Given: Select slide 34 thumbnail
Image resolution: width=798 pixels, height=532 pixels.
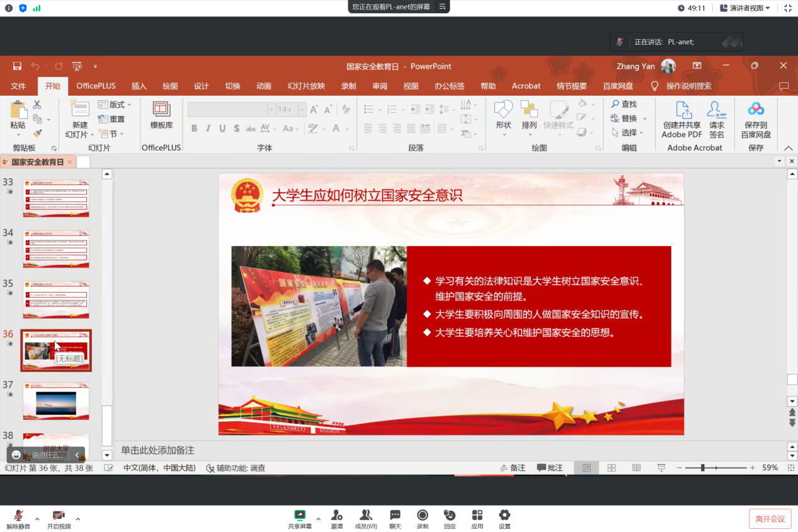Looking at the screenshot, I should pos(56,249).
